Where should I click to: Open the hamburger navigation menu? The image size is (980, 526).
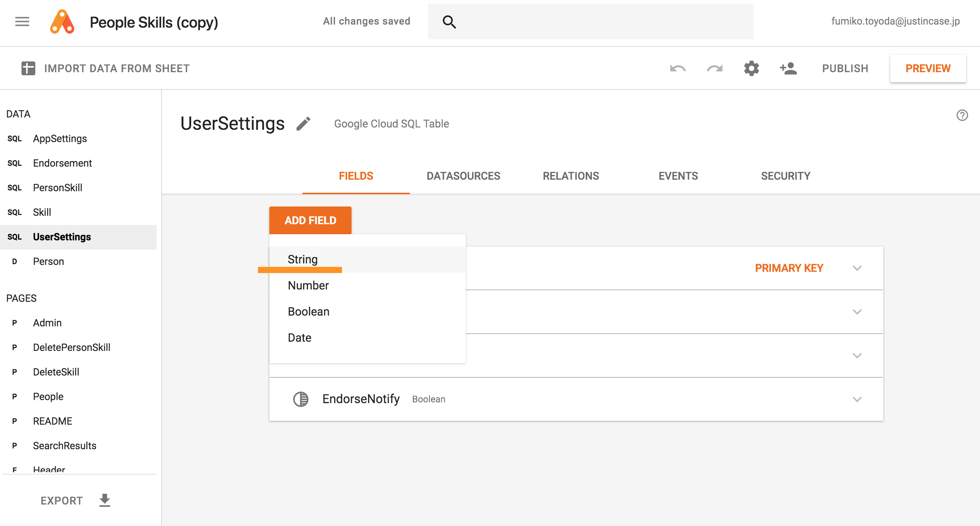click(x=22, y=22)
